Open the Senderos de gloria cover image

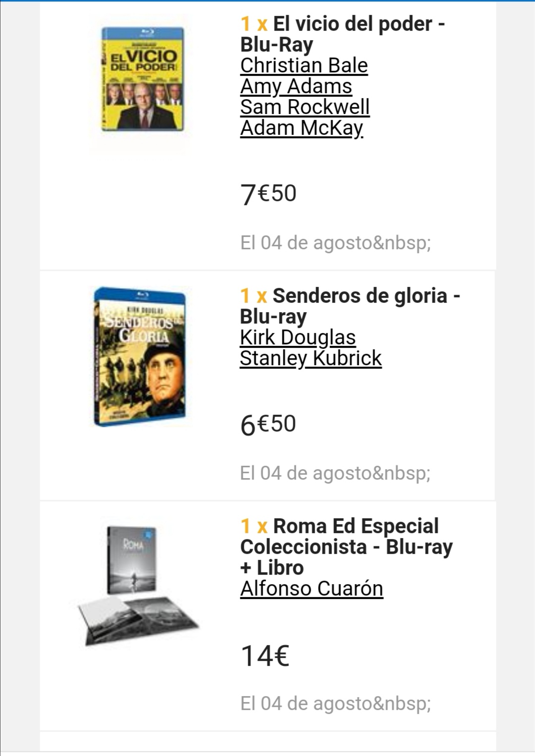coord(140,356)
